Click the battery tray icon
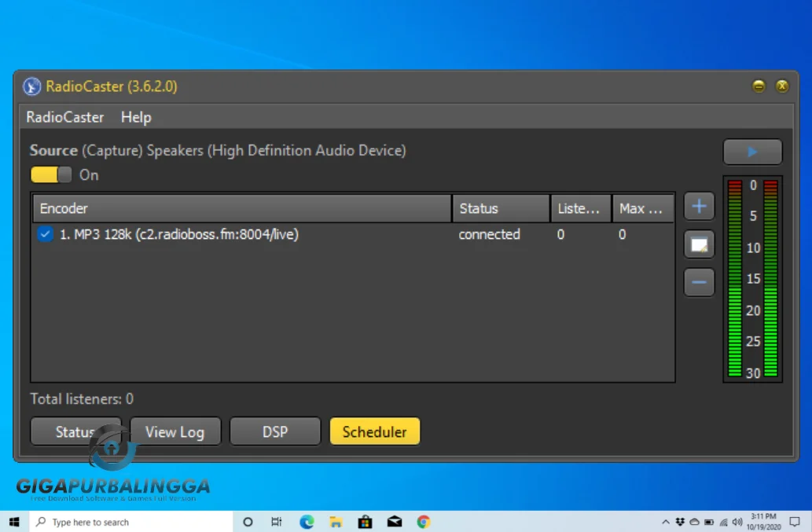 (709, 522)
